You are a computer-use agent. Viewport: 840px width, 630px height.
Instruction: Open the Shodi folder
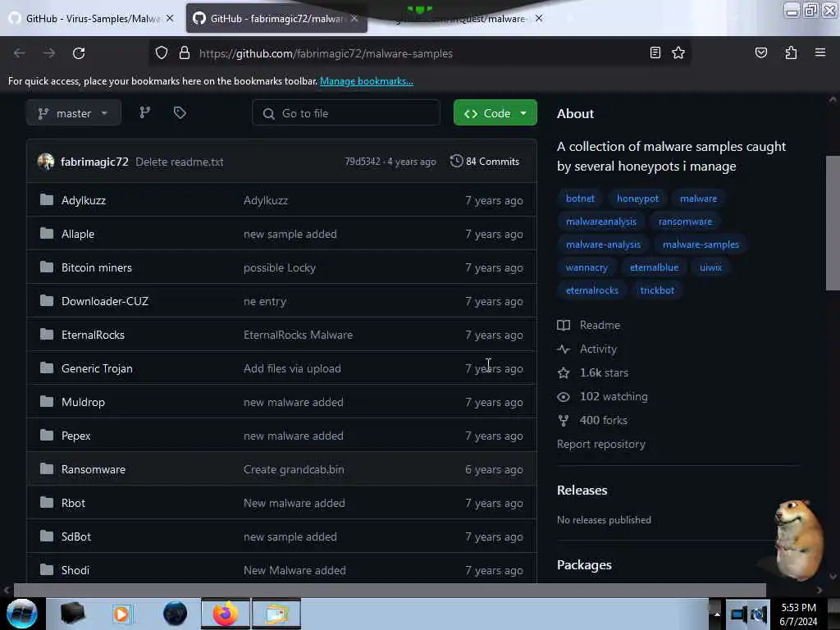75,571
